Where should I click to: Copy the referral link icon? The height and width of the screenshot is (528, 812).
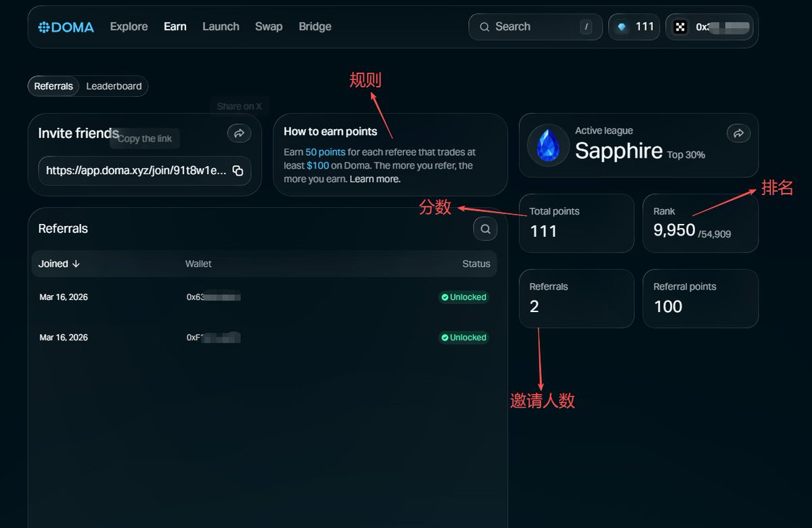pos(238,171)
